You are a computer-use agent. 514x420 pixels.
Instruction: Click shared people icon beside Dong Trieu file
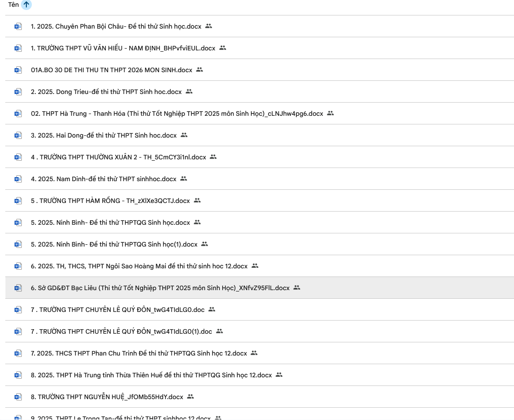[189, 91]
